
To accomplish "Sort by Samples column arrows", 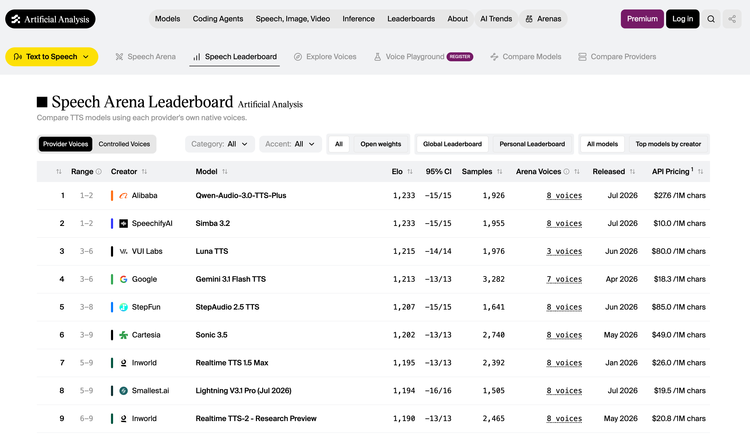I will pos(499,171).
